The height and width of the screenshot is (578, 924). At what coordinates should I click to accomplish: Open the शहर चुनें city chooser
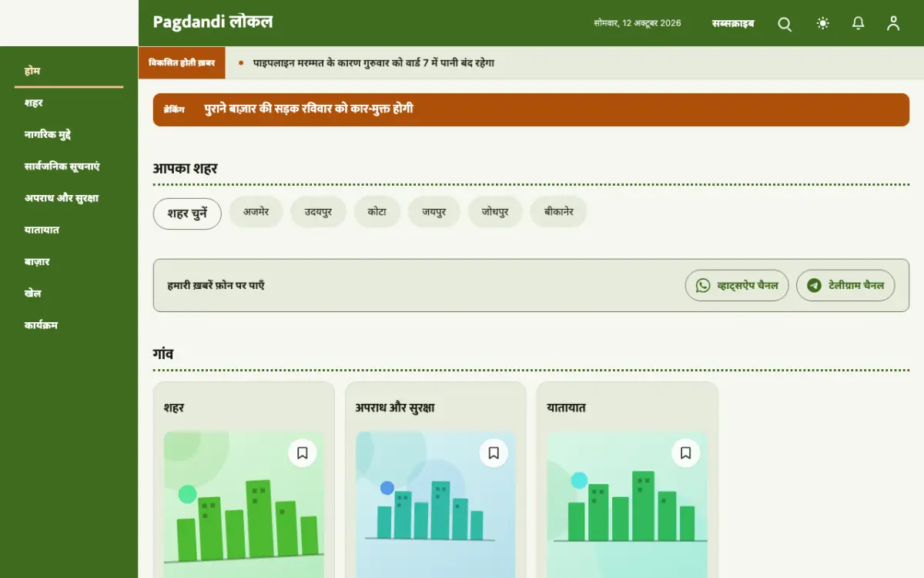pos(187,214)
